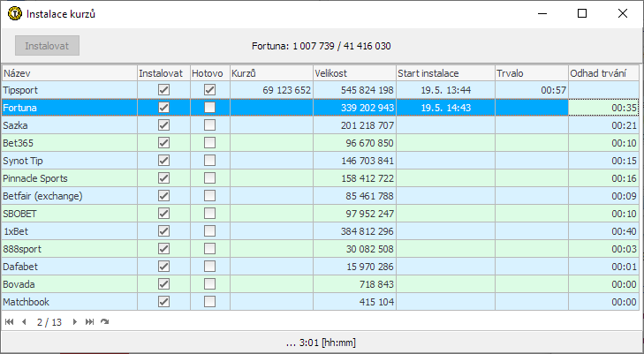Uncheck Instalovat checkbox for Synot Tip
The height and width of the screenshot is (354, 644).
pyautogui.click(x=164, y=160)
